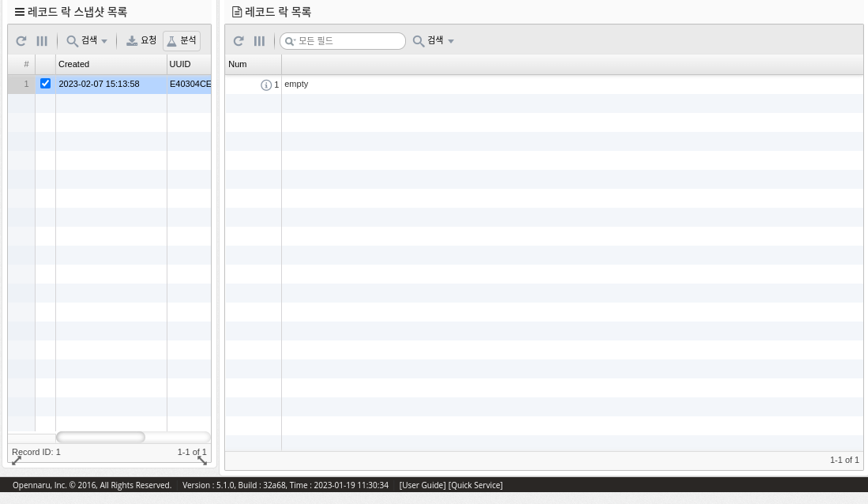This screenshot has width=868, height=504.
Task: Click the bottom-left resize arrow icon
Action: (x=17, y=460)
